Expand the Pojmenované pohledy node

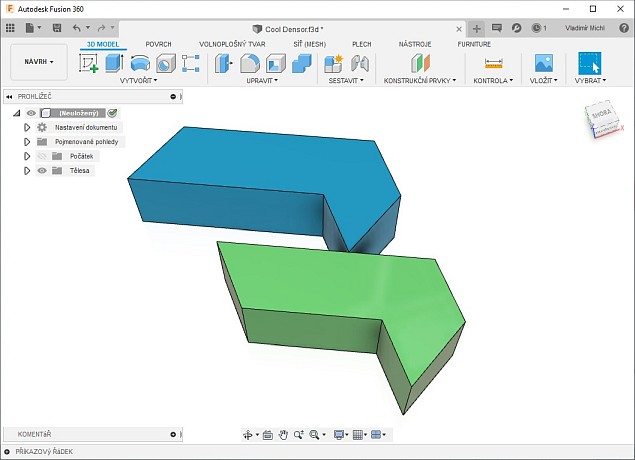click(27, 142)
